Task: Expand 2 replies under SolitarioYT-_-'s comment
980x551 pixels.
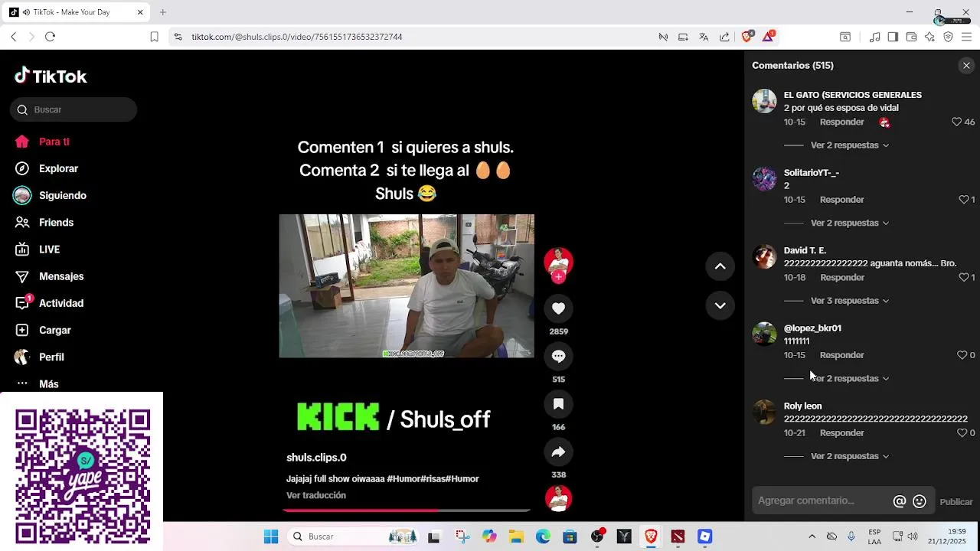Action: (850, 223)
